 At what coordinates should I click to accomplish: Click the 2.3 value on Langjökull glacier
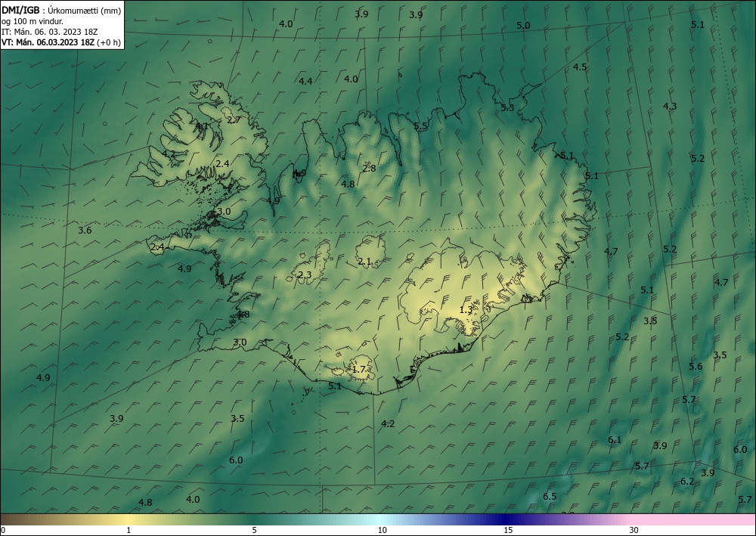pos(305,275)
